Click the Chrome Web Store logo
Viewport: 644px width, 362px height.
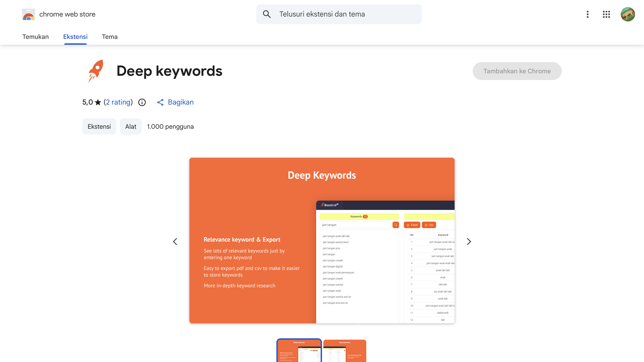(x=59, y=14)
